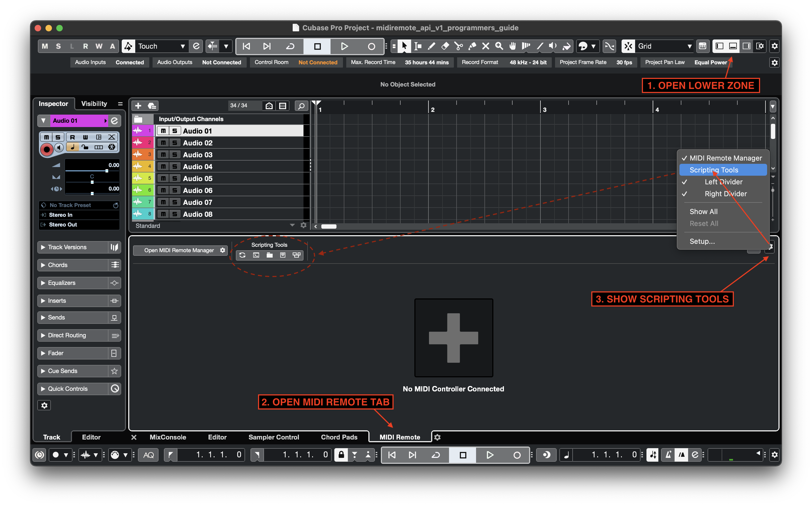812x506 pixels.
Task: Select the Glue tool in toolbar
Action: coord(472,46)
